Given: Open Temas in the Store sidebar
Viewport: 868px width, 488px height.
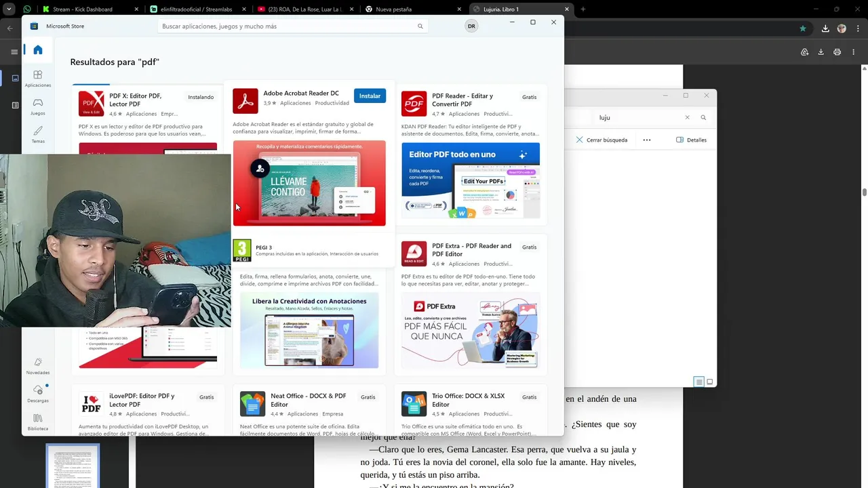Looking at the screenshot, I should 38,134.
